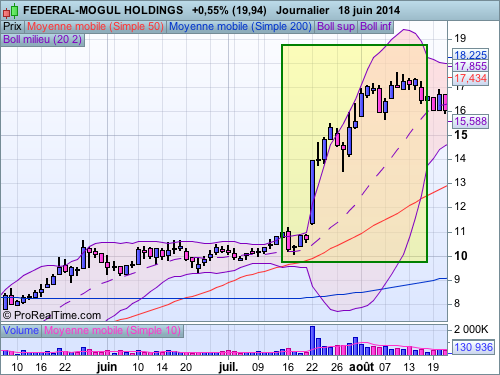Viewport: 500px width, 375px height.
Task: Click the juin label on the date axis
Action: [107, 367]
